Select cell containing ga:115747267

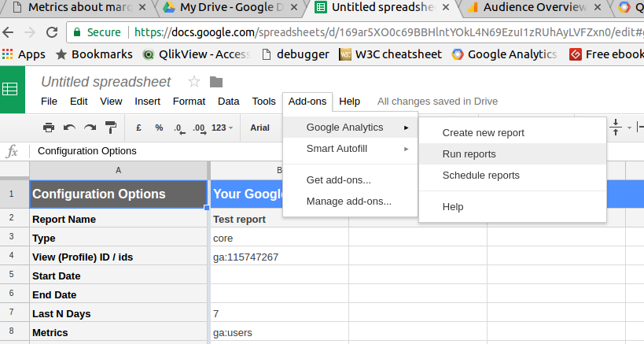[x=279, y=257]
